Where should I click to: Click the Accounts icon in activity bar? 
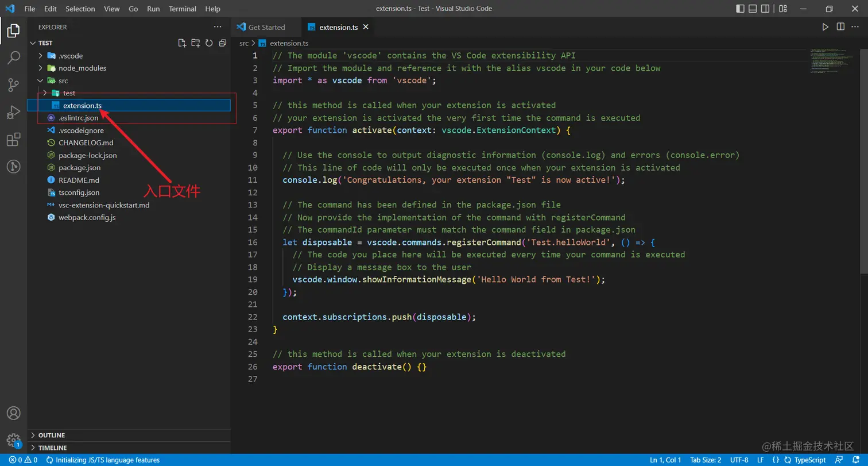click(x=13, y=413)
